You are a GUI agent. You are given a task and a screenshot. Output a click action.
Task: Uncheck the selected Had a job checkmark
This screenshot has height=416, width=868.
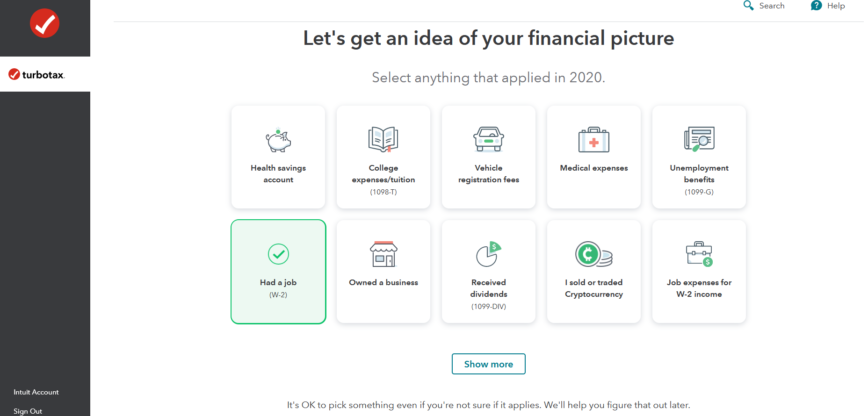point(278,254)
